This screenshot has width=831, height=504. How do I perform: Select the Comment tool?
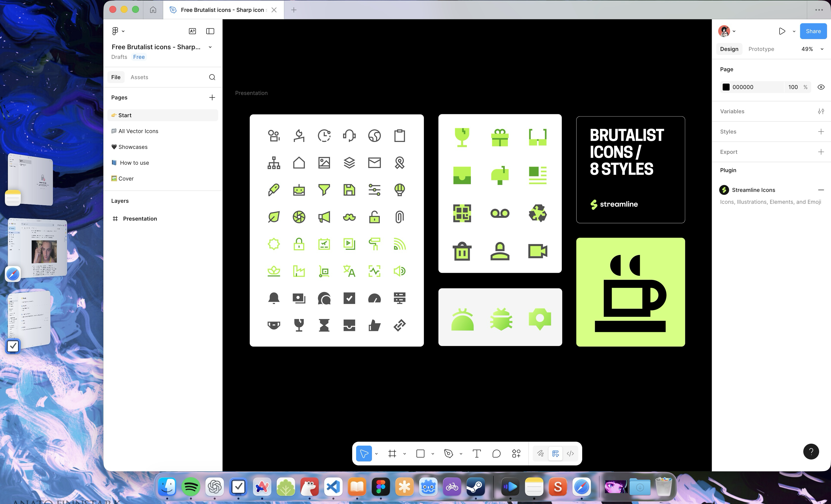pyautogui.click(x=496, y=454)
